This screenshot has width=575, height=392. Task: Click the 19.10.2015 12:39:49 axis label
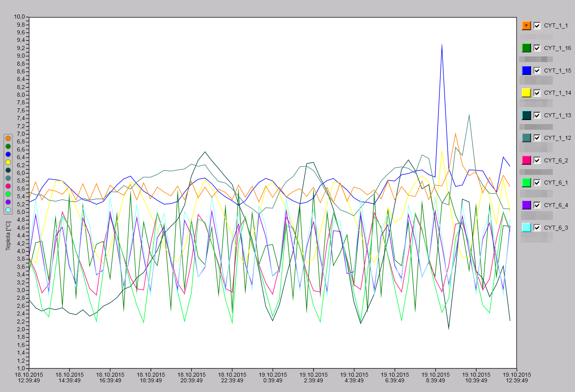click(x=517, y=377)
